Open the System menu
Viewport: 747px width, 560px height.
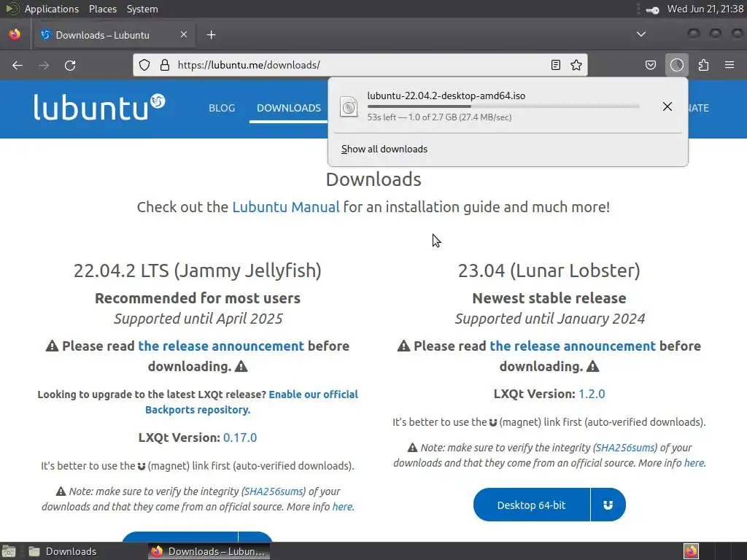(142, 9)
